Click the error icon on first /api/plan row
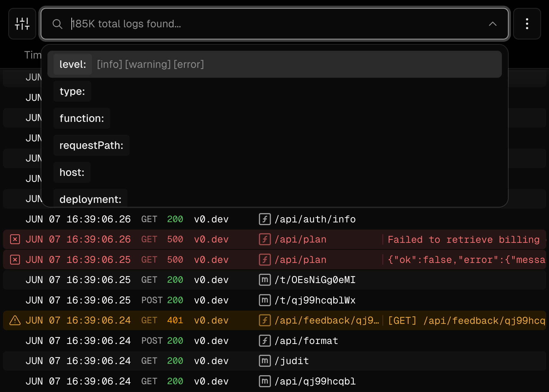The image size is (549, 392). tap(15, 239)
